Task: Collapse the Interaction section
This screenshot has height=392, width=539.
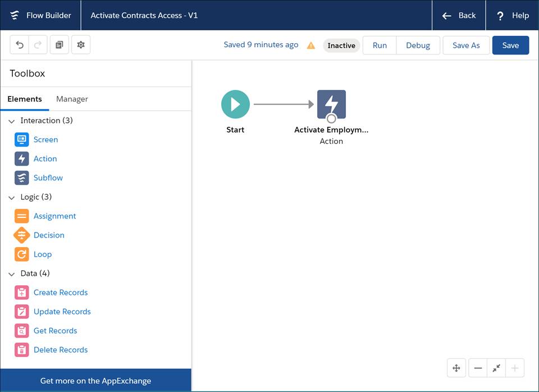Action: pos(11,120)
